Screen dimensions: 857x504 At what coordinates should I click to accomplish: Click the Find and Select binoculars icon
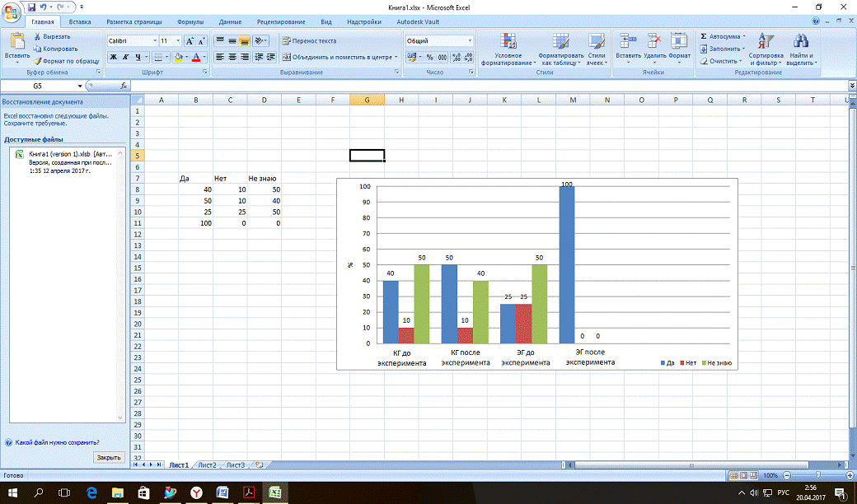[799, 41]
